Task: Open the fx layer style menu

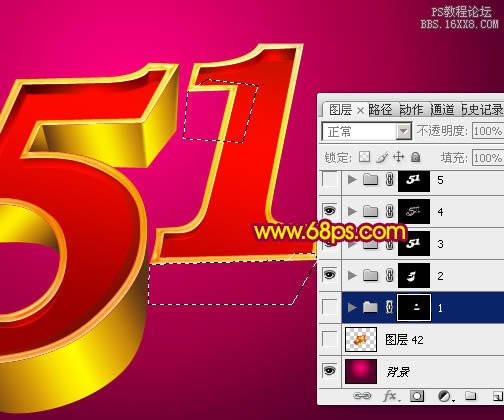Action: point(391,396)
